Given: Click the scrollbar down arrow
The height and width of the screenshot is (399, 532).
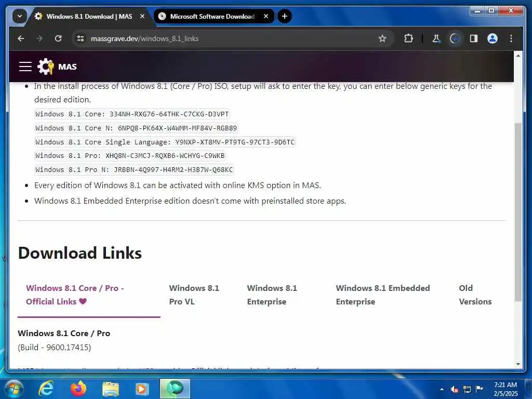Looking at the screenshot, I should pos(518,364).
